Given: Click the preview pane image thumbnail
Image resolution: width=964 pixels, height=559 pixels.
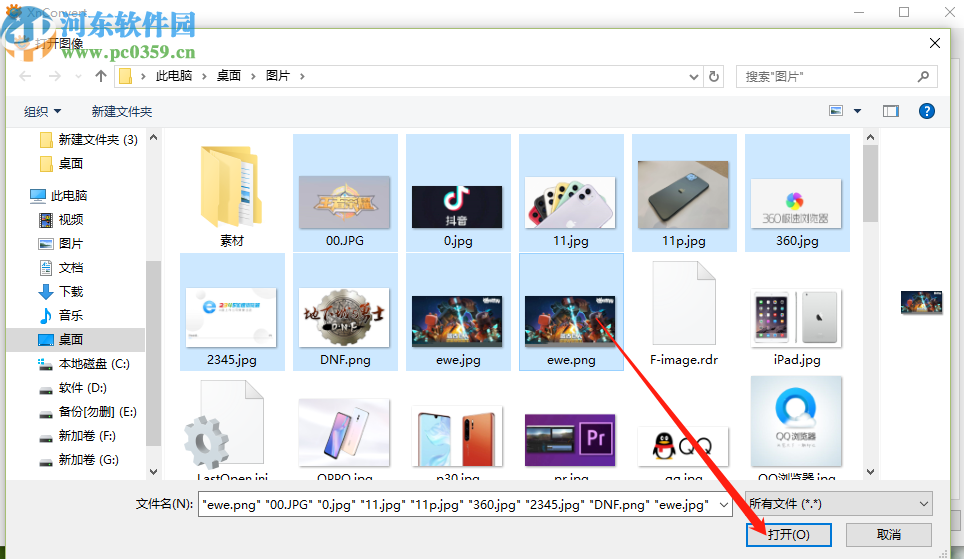Looking at the screenshot, I should (921, 302).
